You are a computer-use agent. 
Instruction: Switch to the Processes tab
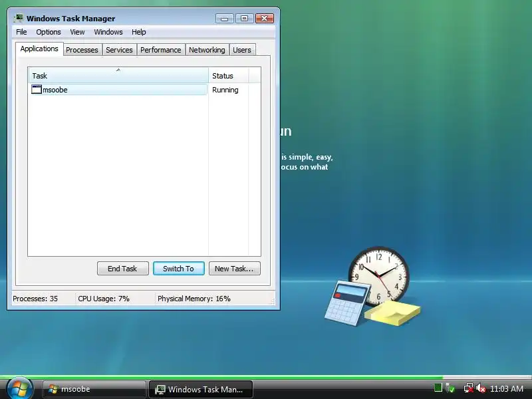(82, 50)
